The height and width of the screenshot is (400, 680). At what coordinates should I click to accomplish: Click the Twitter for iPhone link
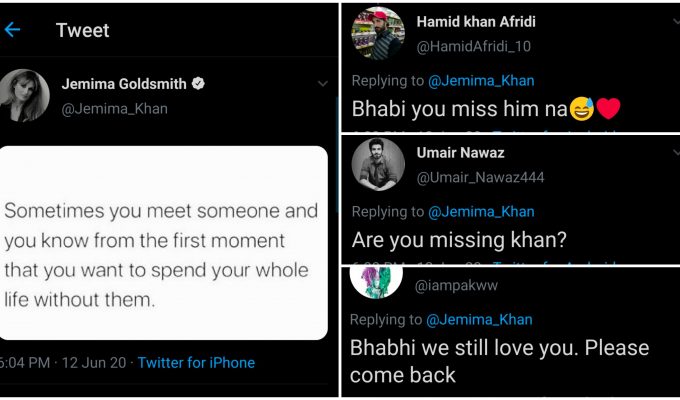click(x=196, y=363)
